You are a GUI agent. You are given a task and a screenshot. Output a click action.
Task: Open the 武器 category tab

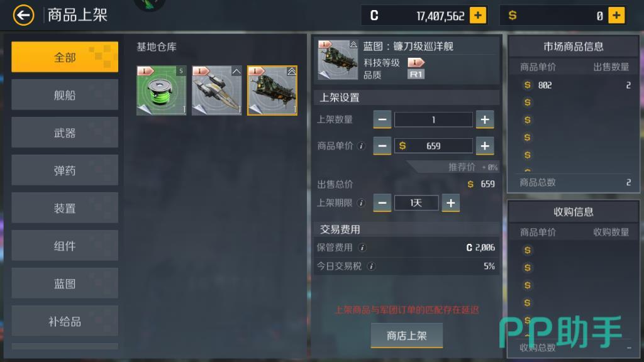(65, 133)
